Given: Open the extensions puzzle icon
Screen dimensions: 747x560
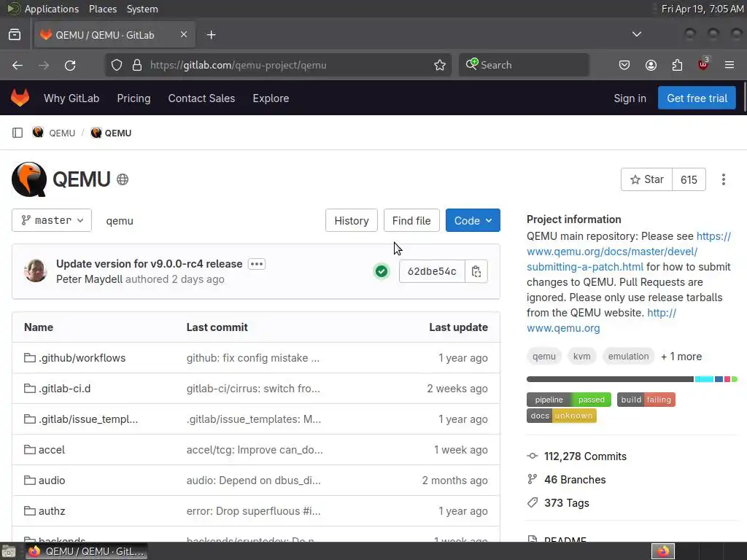Looking at the screenshot, I should [x=677, y=65].
